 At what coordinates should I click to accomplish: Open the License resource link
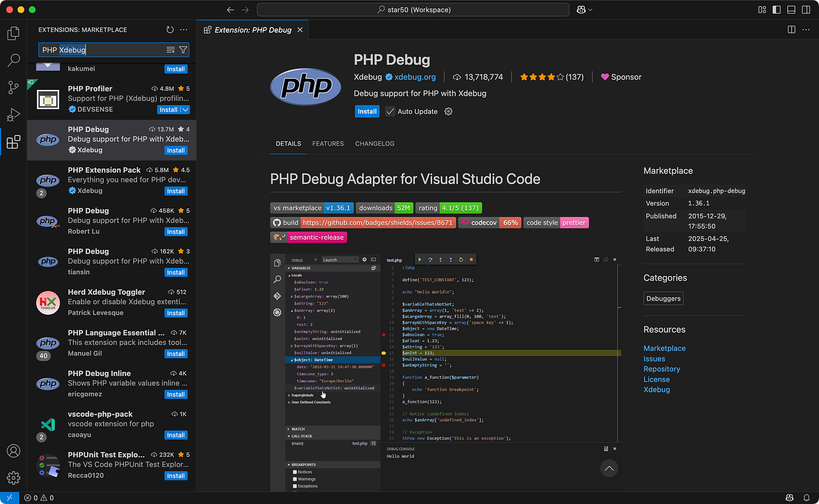(656, 379)
